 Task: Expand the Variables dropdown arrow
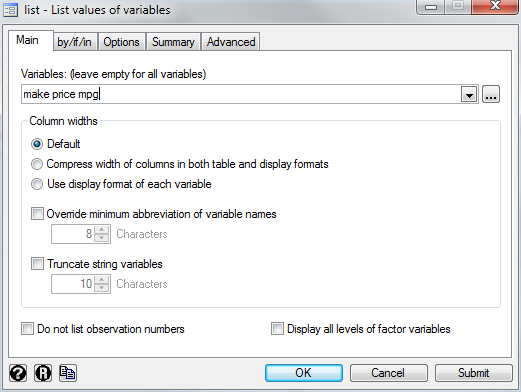(469, 94)
